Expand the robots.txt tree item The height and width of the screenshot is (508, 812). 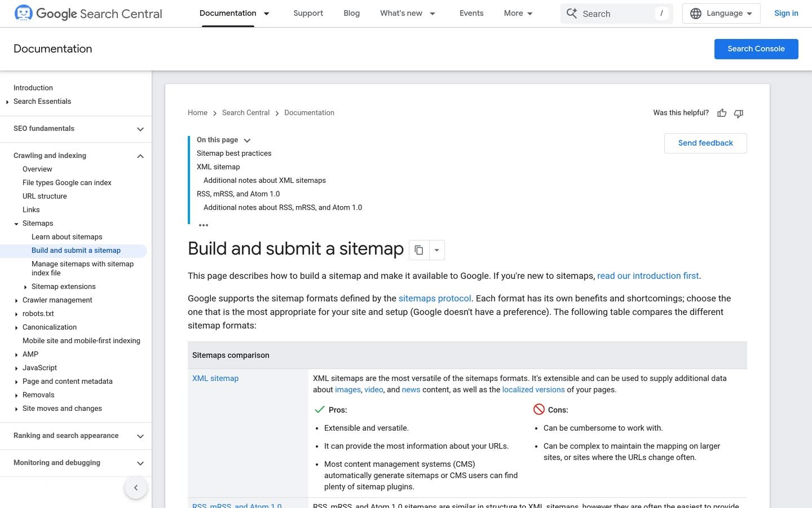point(16,314)
